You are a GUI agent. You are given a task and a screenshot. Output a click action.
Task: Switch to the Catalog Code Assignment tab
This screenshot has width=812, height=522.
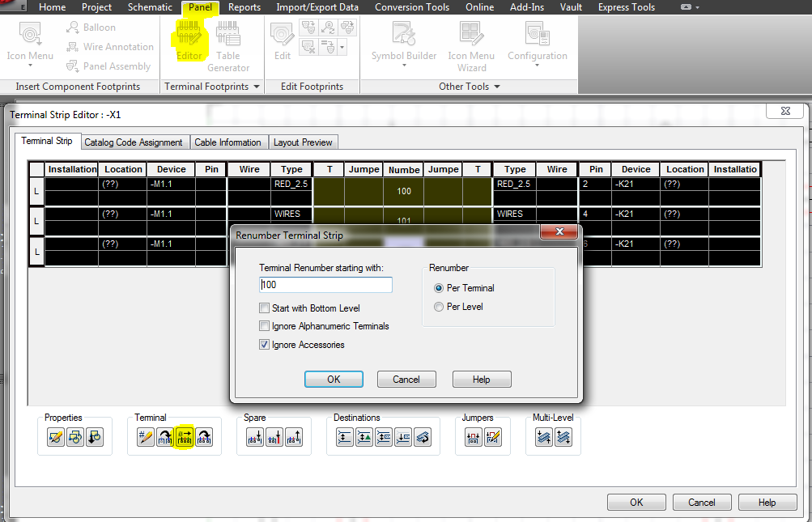[134, 142]
